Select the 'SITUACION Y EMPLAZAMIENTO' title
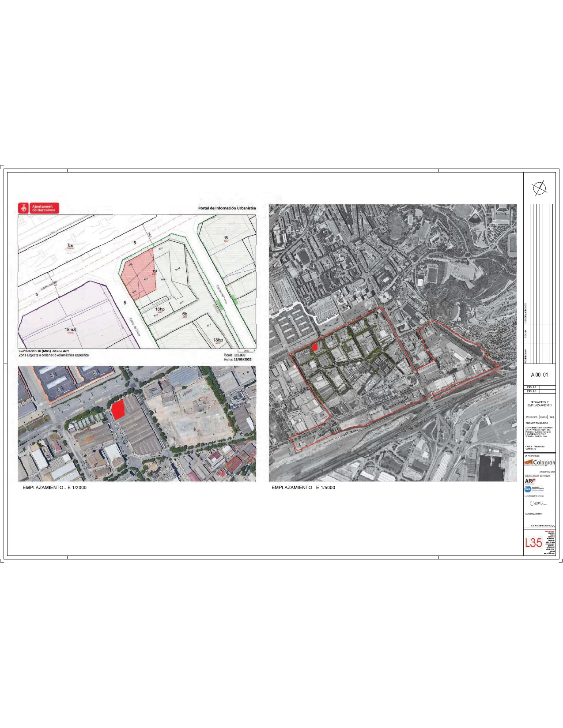 540,404
